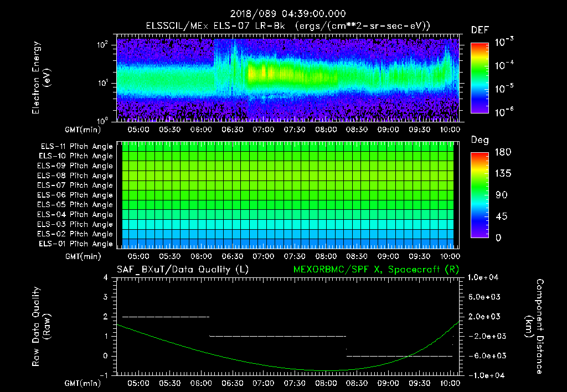This screenshot has width=567, height=392.
Task: Click the 1.0e+04 right axis value
Action: (x=483, y=277)
